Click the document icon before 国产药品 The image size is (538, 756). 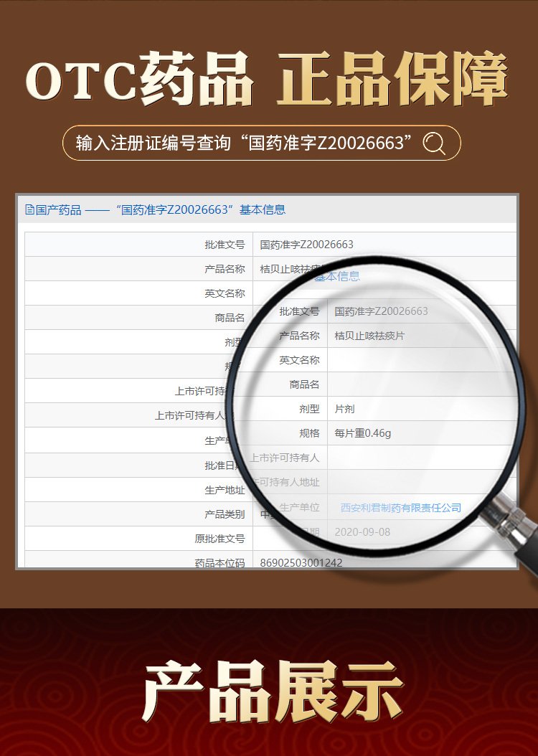pos(29,209)
